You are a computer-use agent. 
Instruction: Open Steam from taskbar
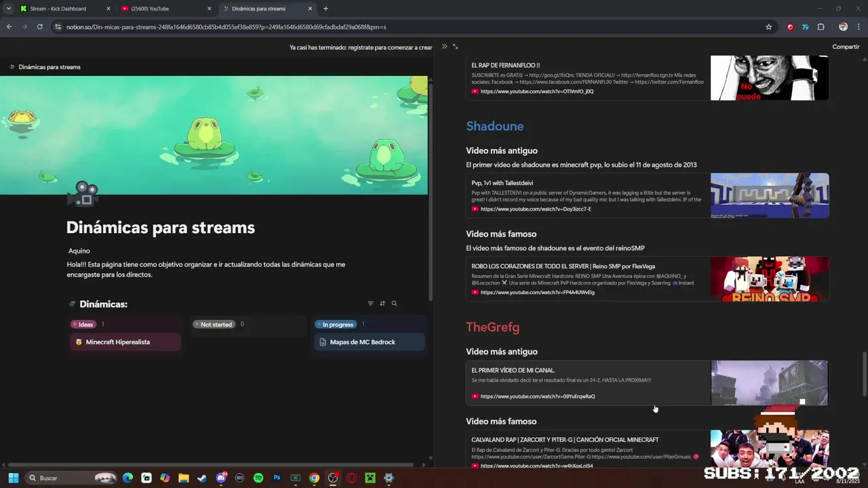(202, 478)
